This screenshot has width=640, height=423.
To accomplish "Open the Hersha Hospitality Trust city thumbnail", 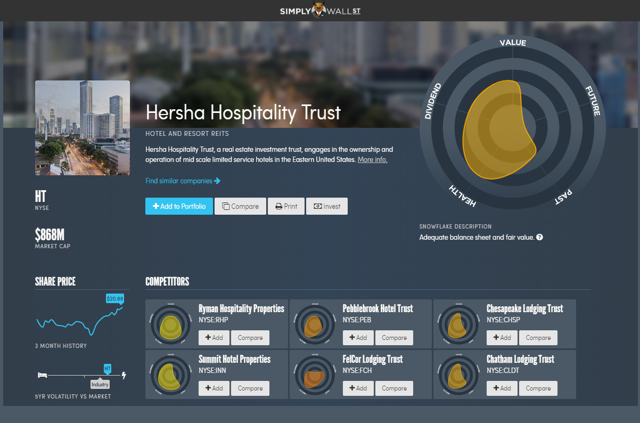I will (82, 128).
